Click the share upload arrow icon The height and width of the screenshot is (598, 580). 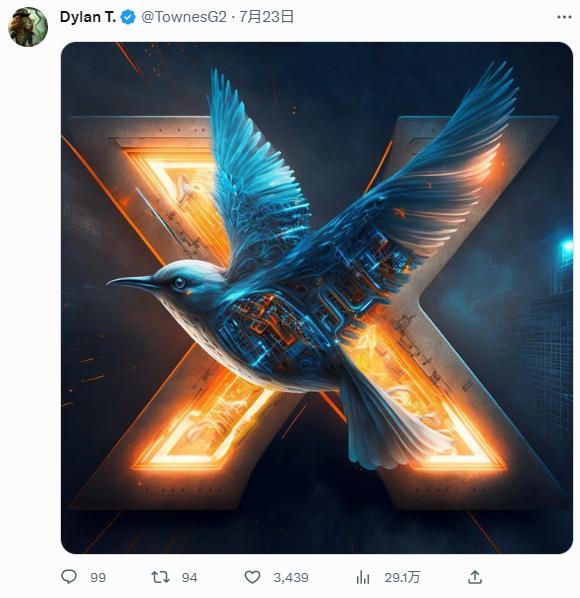pos(475,577)
